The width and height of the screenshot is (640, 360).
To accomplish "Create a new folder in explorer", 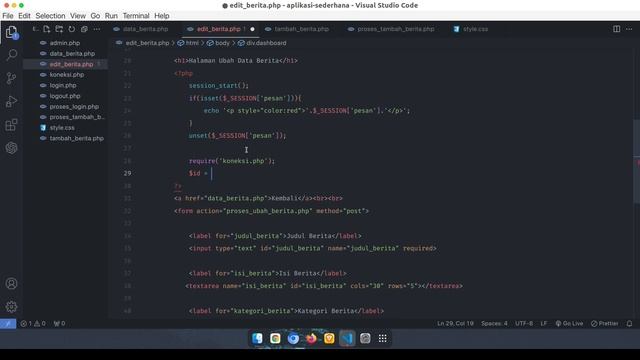I will pos(59,29).
